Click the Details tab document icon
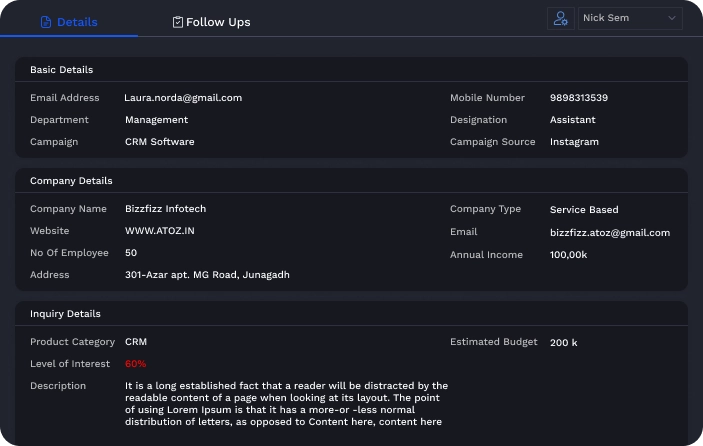The height and width of the screenshot is (446, 703). click(46, 22)
